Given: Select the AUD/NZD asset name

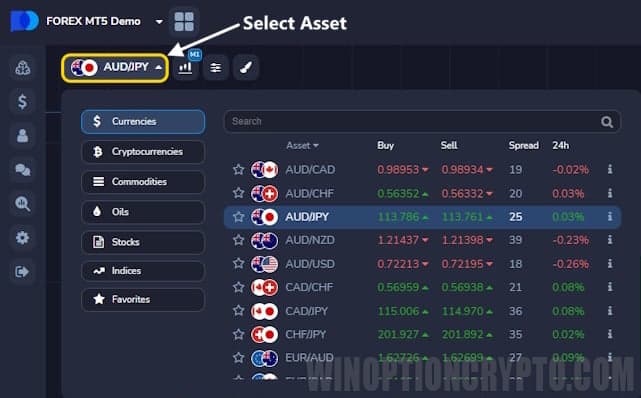Looking at the screenshot, I should 310,240.
